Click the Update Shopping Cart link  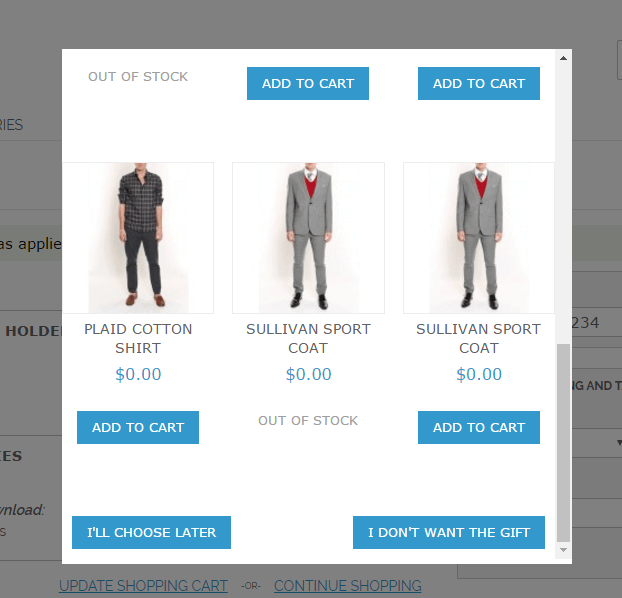pyautogui.click(x=143, y=586)
